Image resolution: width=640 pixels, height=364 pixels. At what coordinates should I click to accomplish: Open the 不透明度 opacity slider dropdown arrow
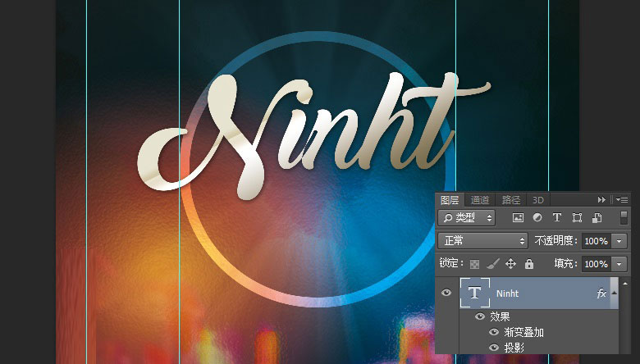click(x=619, y=241)
